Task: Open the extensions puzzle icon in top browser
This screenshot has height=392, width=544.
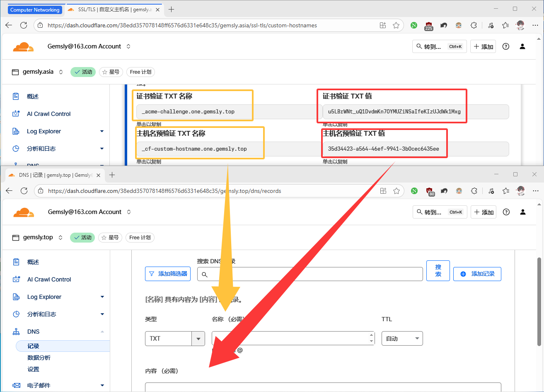Action: pyautogui.click(x=474, y=25)
